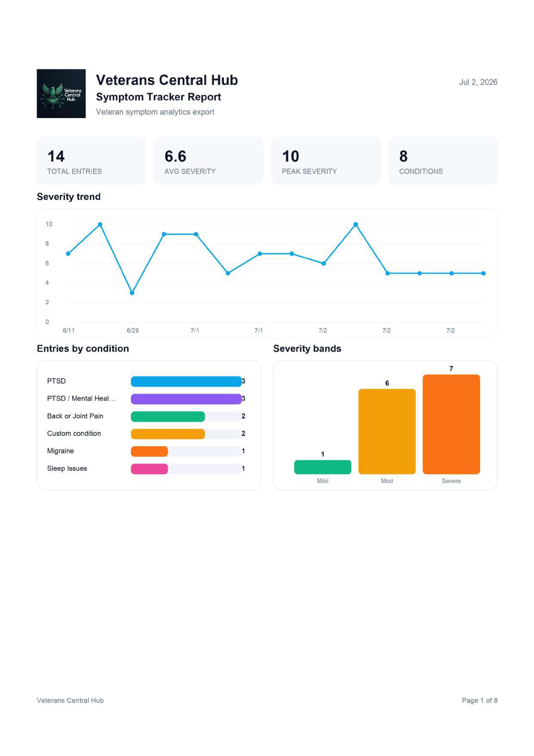Click the "6" value above Mod bar
The height and width of the screenshot is (756, 534).
(x=387, y=383)
